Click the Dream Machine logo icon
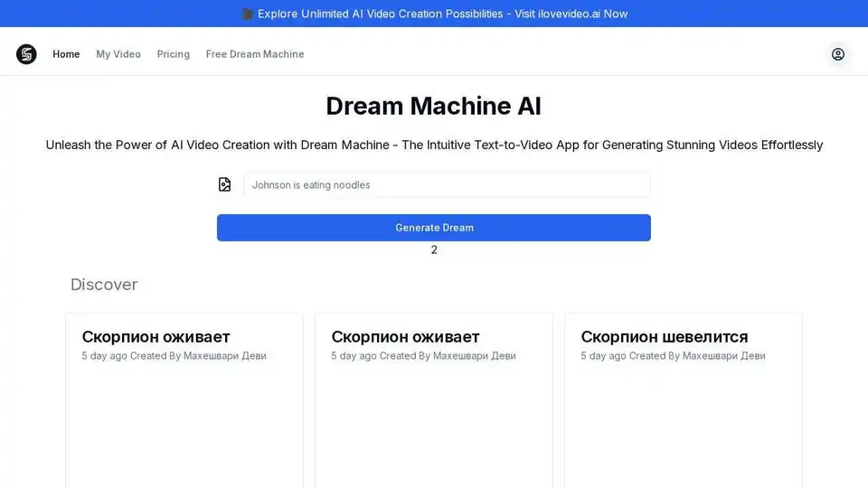The width and height of the screenshot is (868, 488). click(26, 54)
